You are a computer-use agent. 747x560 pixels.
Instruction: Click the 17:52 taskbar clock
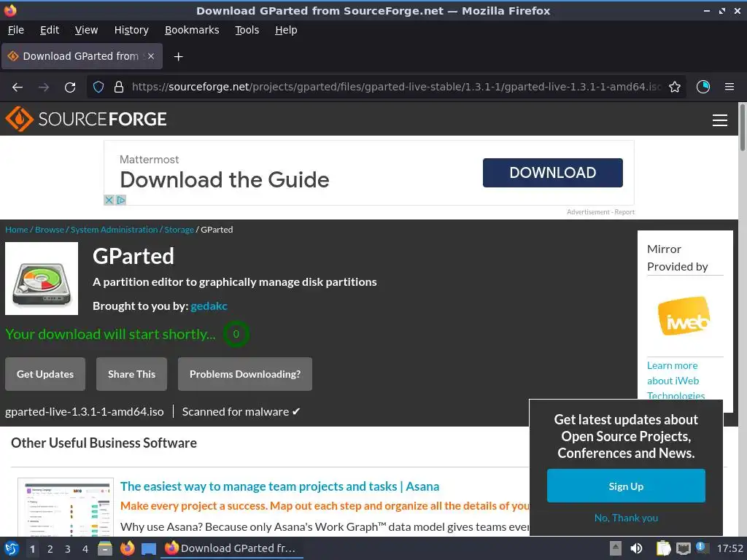(x=729, y=548)
